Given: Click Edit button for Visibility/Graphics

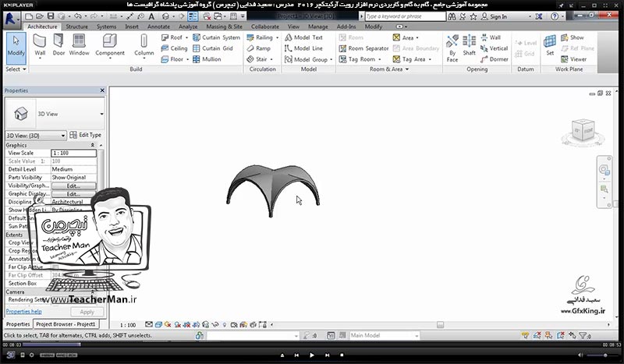Looking at the screenshot, I should coord(73,186).
